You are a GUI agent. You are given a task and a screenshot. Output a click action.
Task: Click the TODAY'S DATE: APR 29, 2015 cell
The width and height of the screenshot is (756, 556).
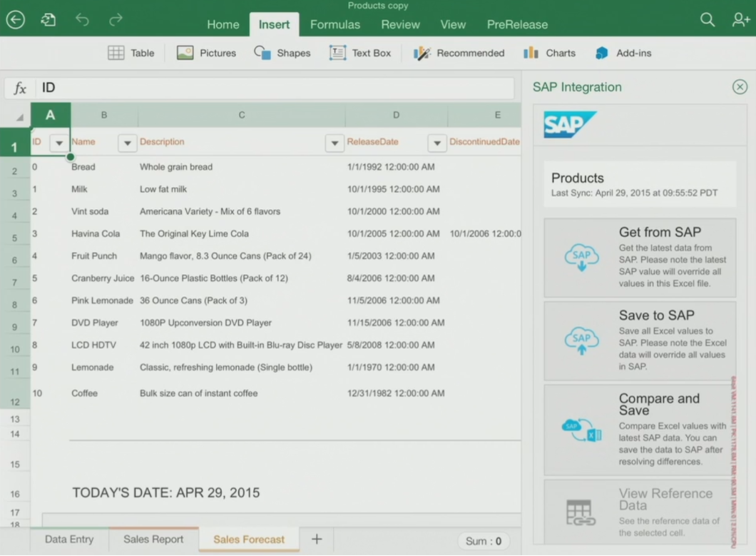(x=166, y=492)
